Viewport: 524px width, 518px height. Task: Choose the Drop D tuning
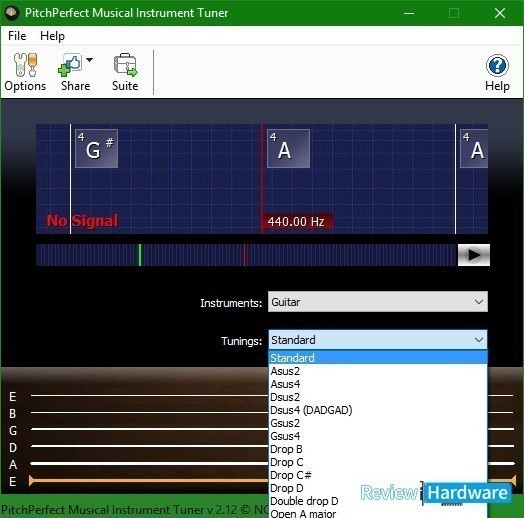click(378, 488)
